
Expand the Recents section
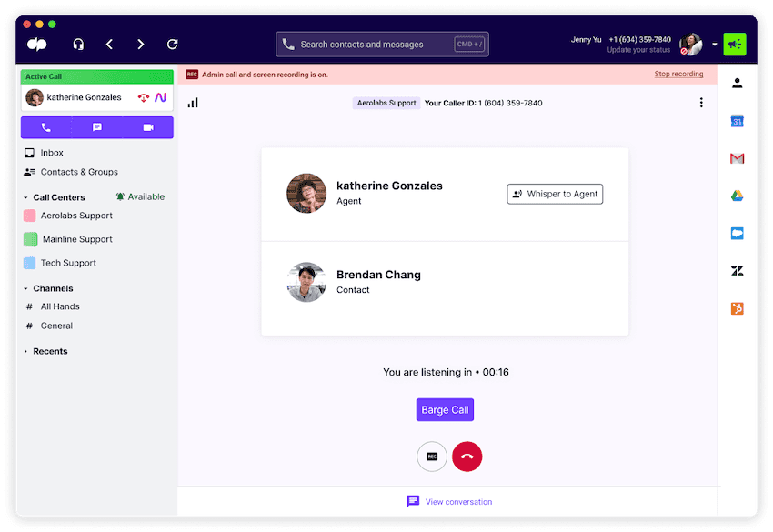click(25, 351)
